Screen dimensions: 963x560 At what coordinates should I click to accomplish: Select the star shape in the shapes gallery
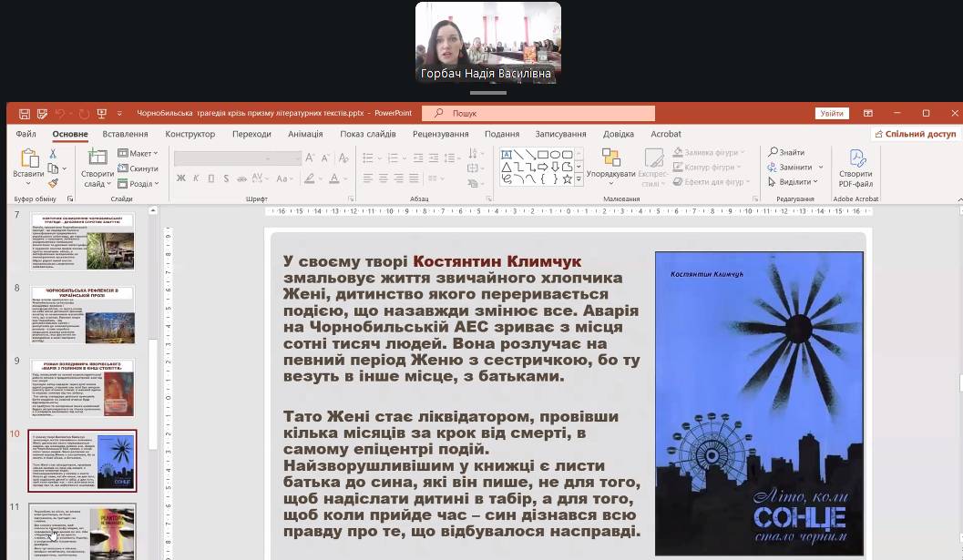click(566, 180)
